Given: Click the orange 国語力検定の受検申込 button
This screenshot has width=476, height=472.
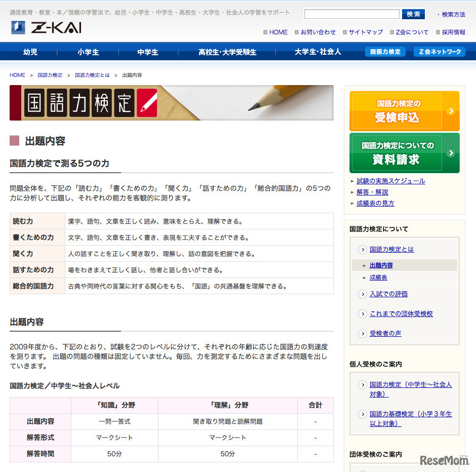Looking at the screenshot, I should 405,111.
